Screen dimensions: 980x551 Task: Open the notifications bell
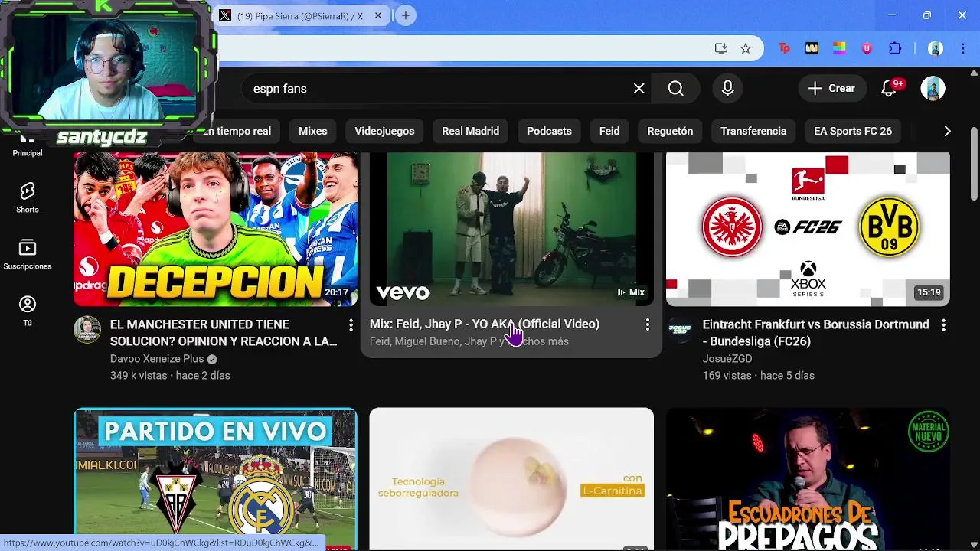click(889, 89)
